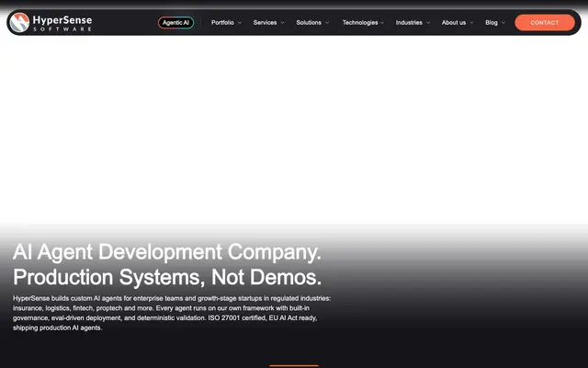
Task: Open the Industries menu
Action: (x=409, y=22)
